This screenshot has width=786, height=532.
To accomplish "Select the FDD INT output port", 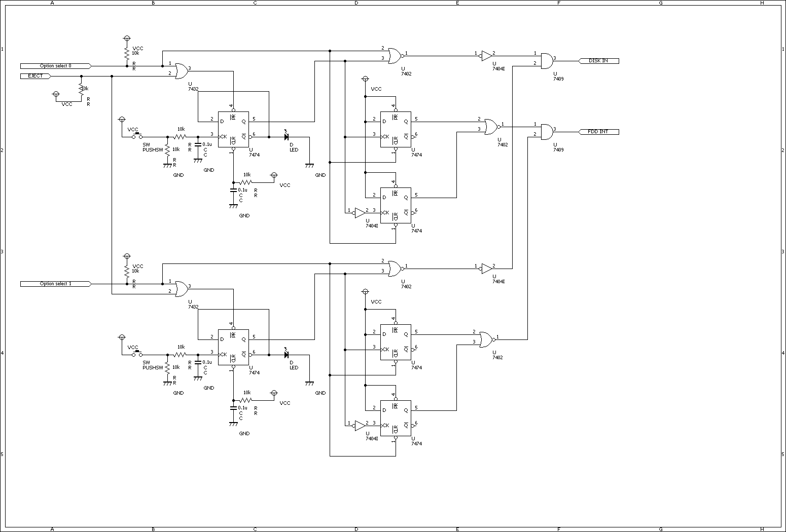I will point(598,132).
